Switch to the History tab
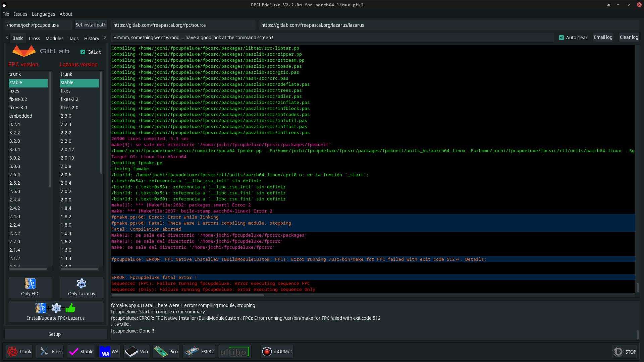 (92, 38)
